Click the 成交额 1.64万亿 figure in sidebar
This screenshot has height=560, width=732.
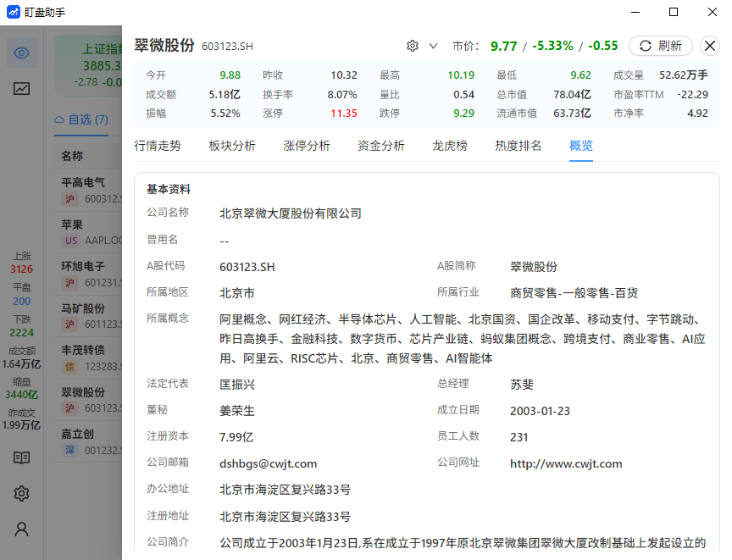pyautogui.click(x=21, y=364)
